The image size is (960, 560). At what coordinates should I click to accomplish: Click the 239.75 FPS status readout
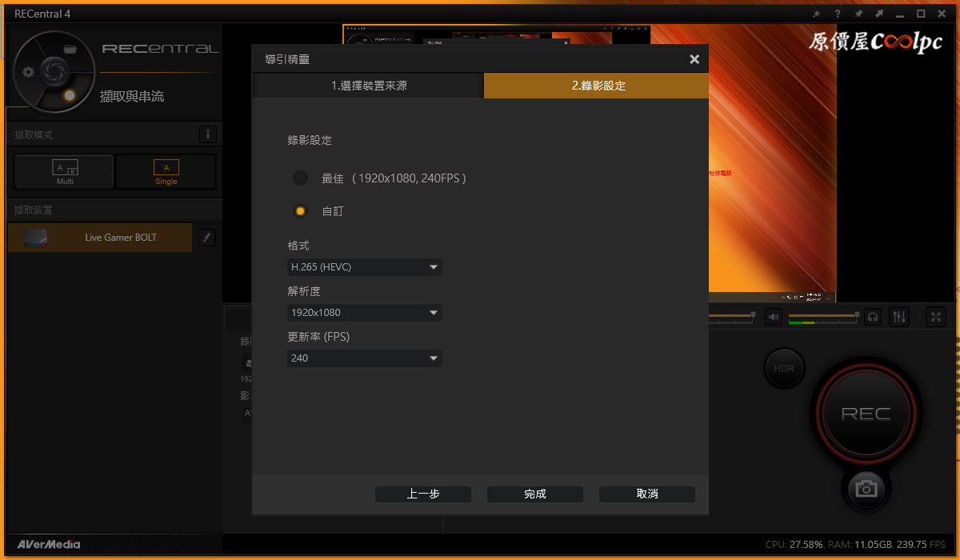pyautogui.click(x=922, y=545)
